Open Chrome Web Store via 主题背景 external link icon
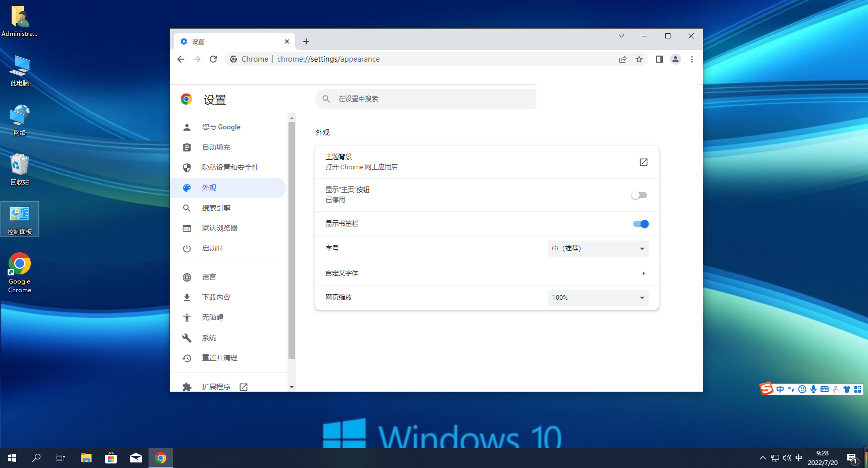The height and width of the screenshot is (468, 868). point(643,162)
